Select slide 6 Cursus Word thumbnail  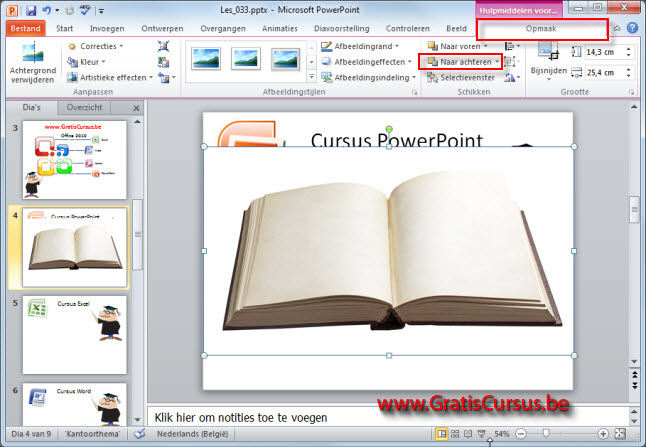pyautogui.click(x=75, y=405)
